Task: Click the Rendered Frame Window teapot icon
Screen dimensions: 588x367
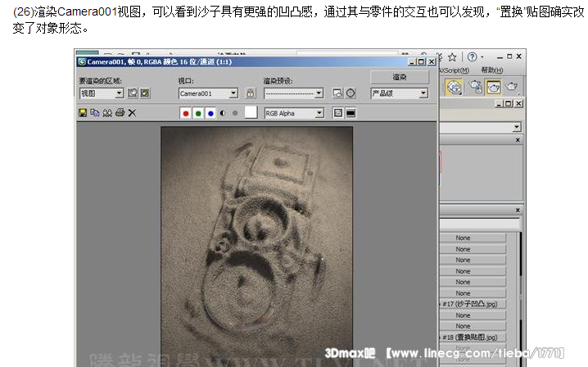Action: pos(494,87)
